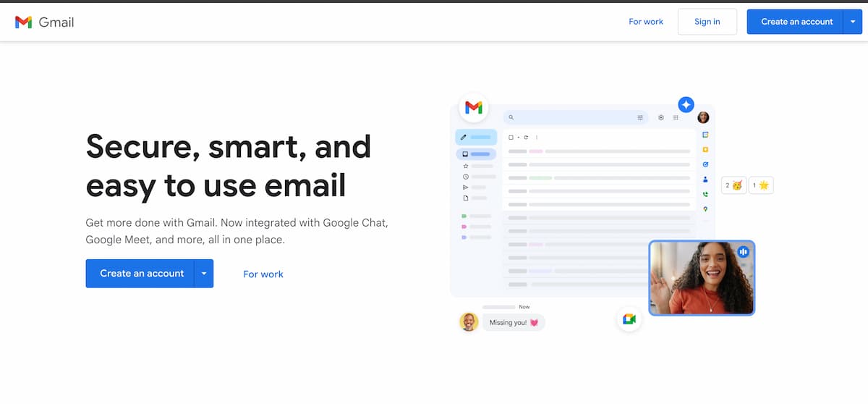
Task: Click the Calendar icon in mock side panel
Action: [x=705, y=135]
